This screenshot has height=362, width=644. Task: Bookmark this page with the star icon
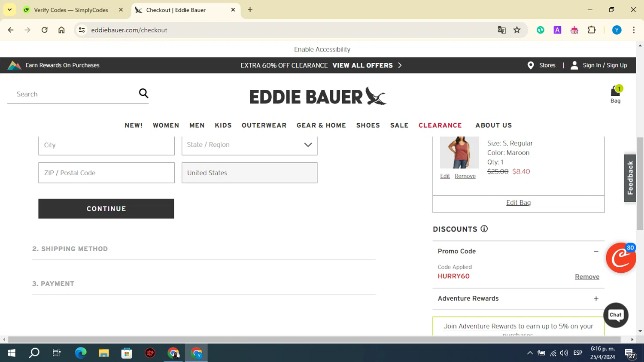517,30
